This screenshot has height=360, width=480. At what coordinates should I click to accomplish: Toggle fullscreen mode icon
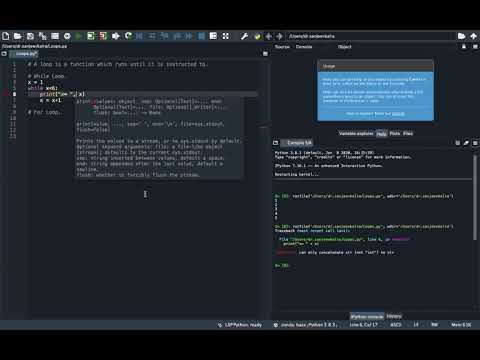click(x=226, y=36)
